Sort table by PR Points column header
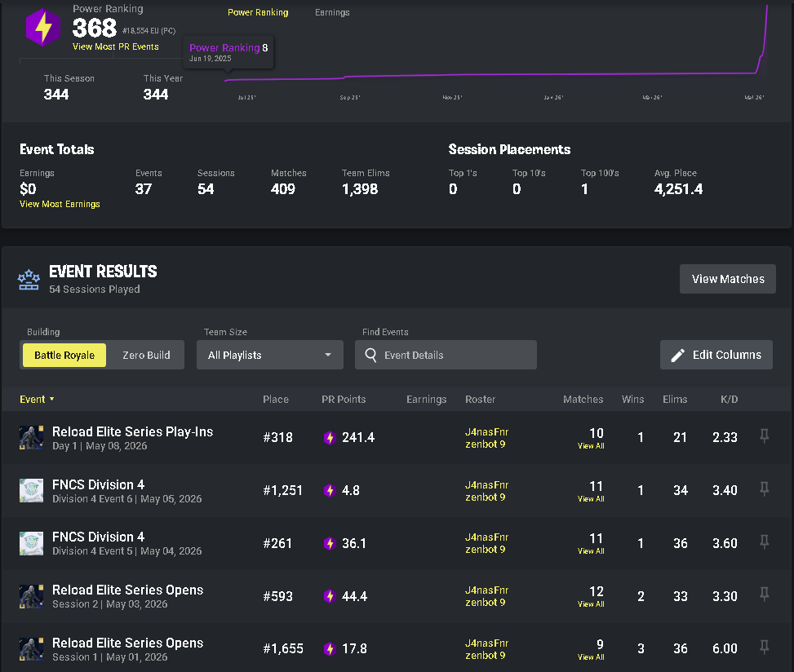The height and width of the screenshot is (672, 794). coord(344,400)
